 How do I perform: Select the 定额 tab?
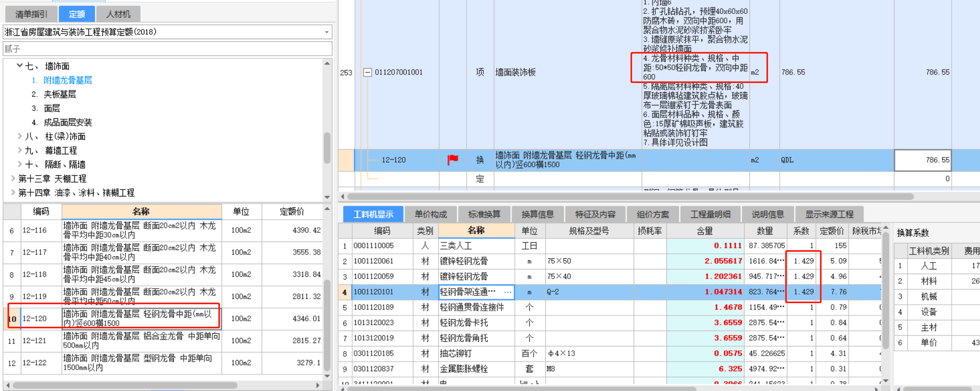tap(77, 14)
